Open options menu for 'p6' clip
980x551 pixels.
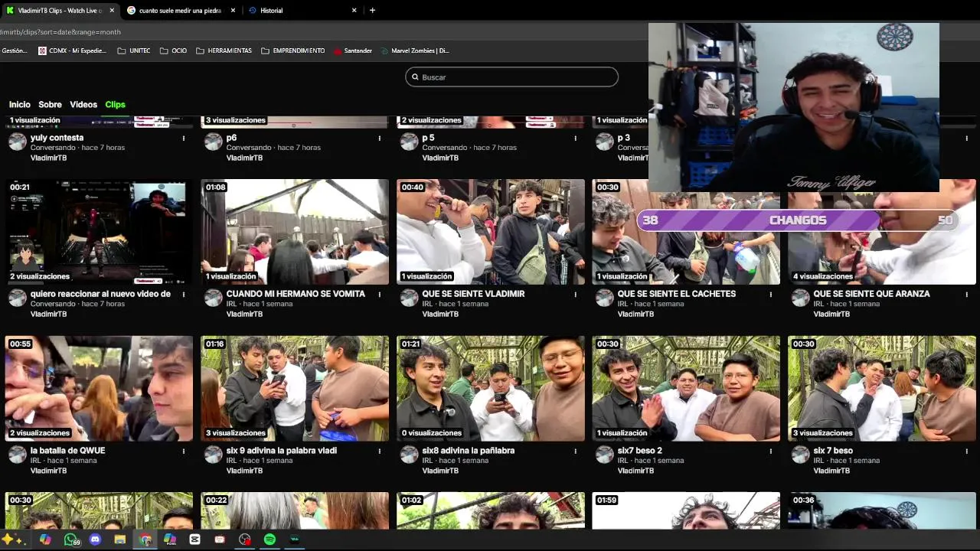tap(380, 139)
